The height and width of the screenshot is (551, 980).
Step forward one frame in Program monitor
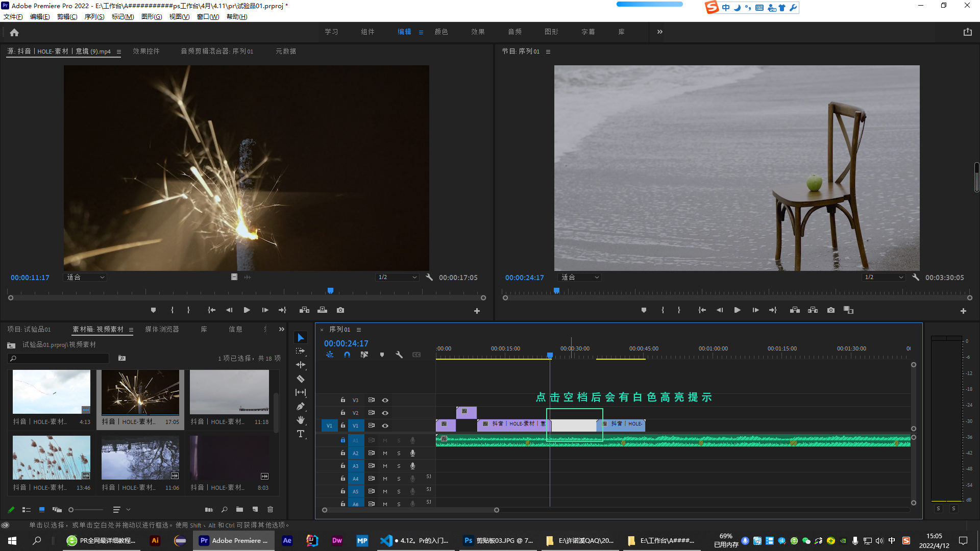point(755,310)
